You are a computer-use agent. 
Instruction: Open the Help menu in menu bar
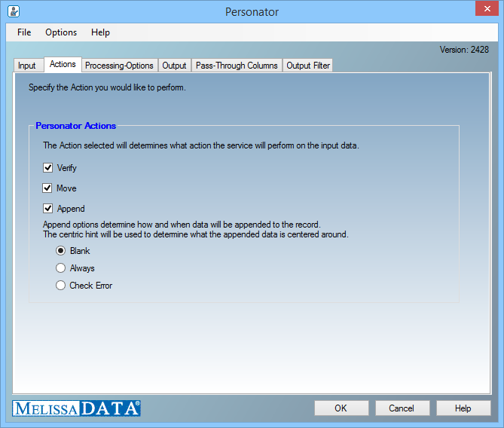coord(100,32)
